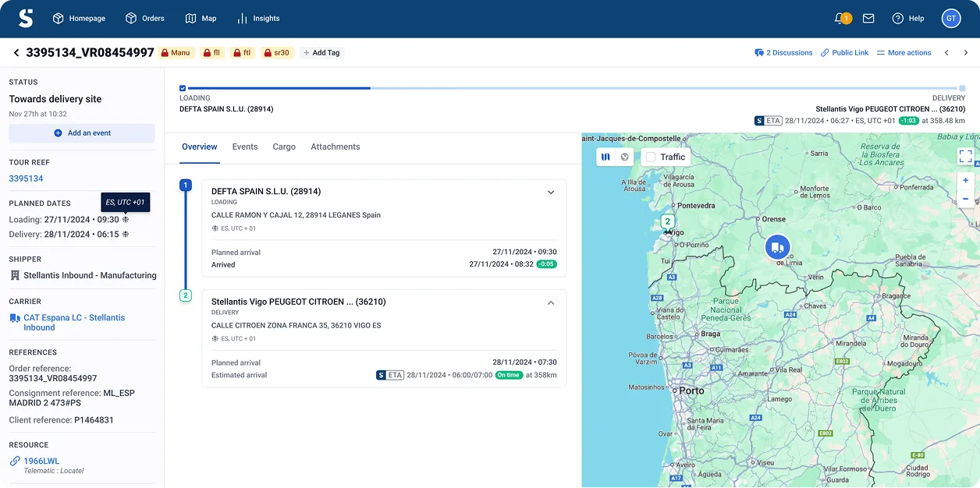The image size is (980, 488).
Task: Switch to Attachments tab
Action: click(336, 147)
